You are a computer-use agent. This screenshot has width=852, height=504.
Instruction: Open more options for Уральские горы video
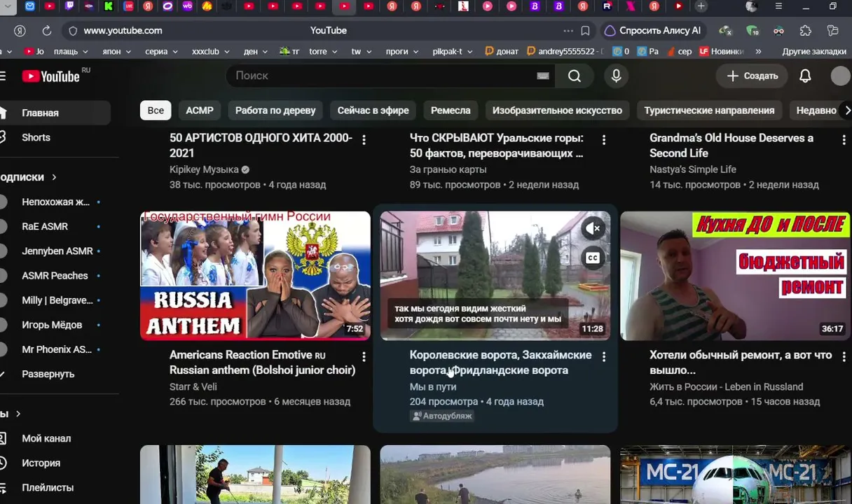(604, 140)
